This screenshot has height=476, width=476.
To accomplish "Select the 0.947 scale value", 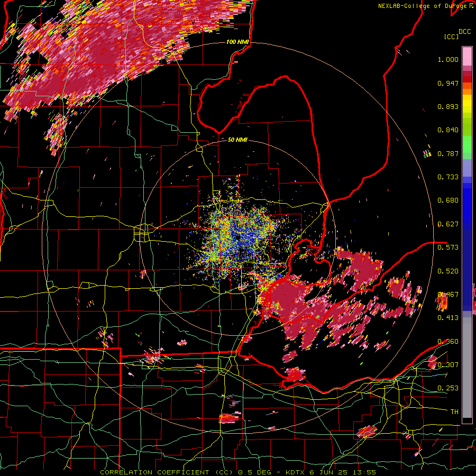I will (448, 83).
